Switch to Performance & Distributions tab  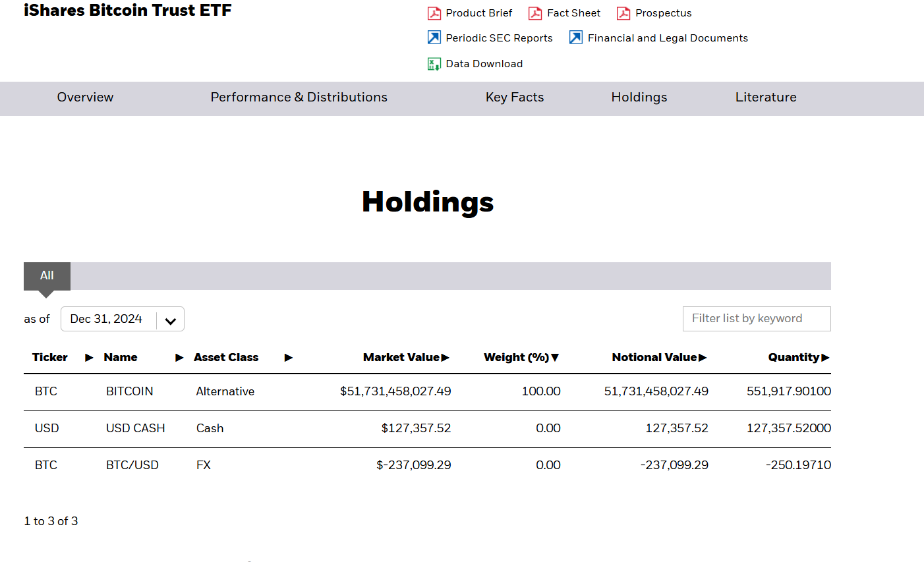[299, 98]
